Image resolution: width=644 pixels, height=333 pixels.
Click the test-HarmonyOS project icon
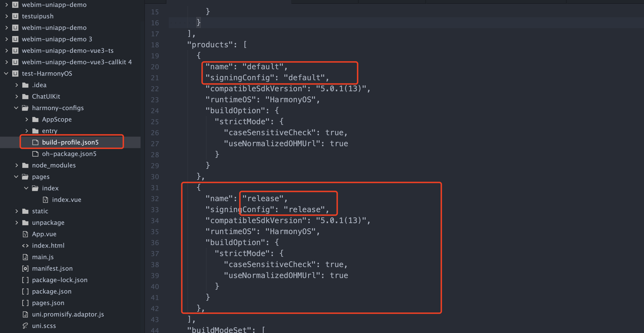coord(16,73)
